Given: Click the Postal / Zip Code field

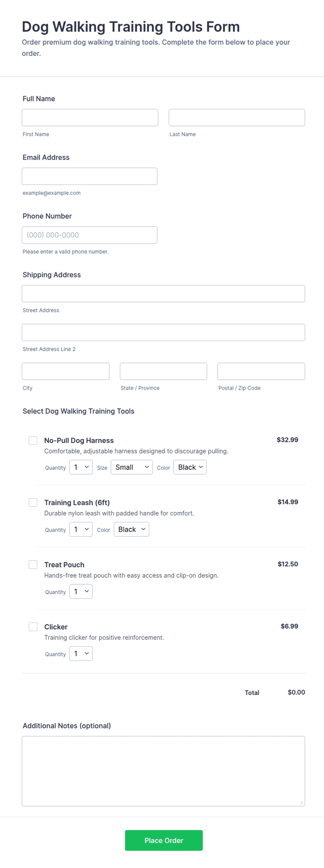Looking at the screenshot, I should point(261,371).
